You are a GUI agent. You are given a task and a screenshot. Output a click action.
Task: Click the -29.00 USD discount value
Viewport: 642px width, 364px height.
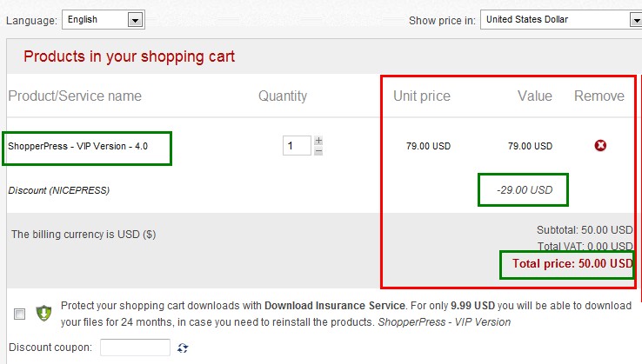525,189
